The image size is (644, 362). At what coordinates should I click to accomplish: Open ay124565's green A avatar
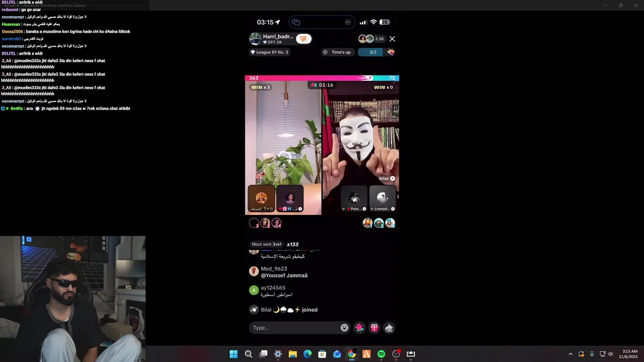(254, 290)
